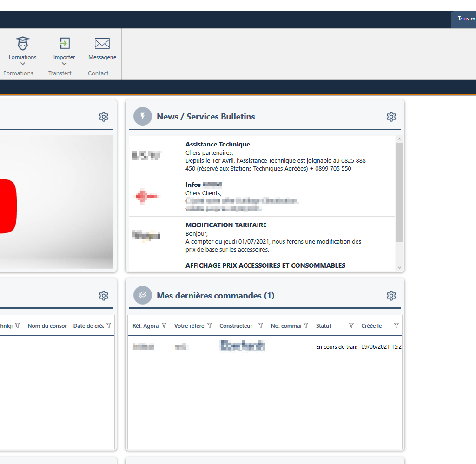Expand the Formations dropdown chevron
This screenshot has width=476, height=464.
(23, 64)
